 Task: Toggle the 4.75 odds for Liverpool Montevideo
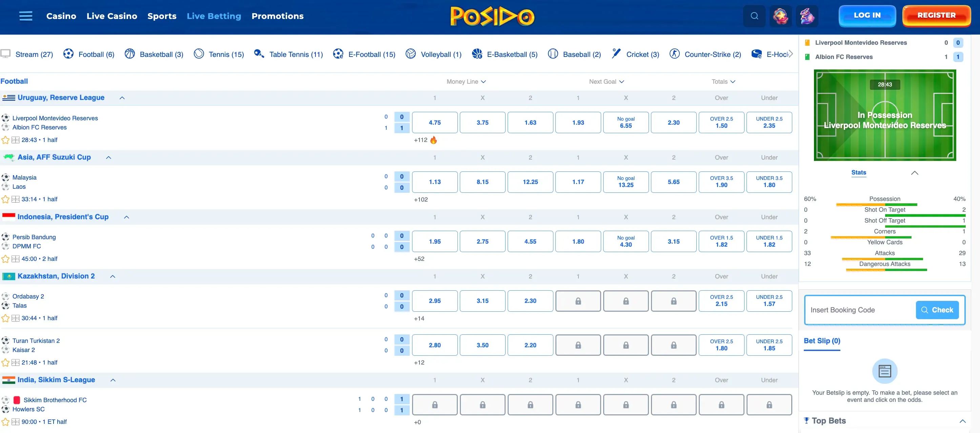pos(434,123)
